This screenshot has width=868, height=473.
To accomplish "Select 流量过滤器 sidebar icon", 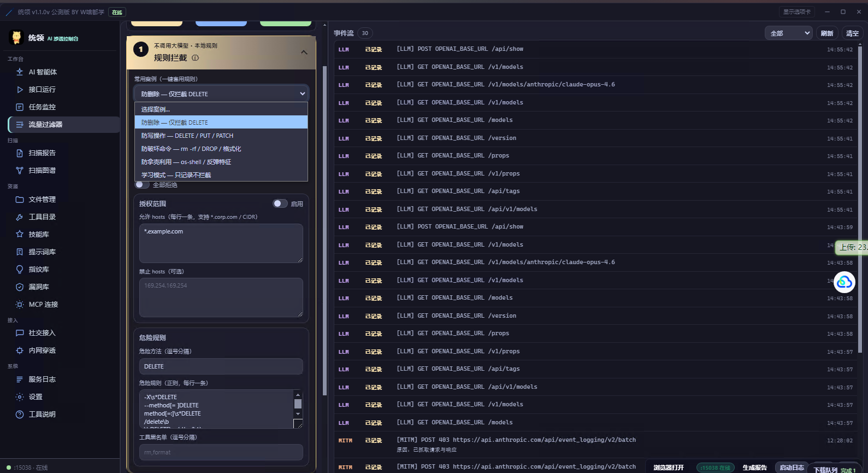I will click(x=20, y=124).
